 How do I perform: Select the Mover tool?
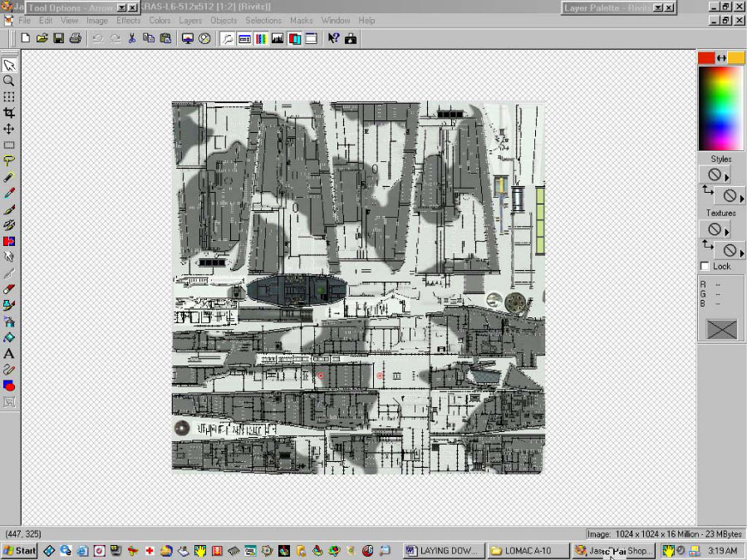(x=9, y=129)
